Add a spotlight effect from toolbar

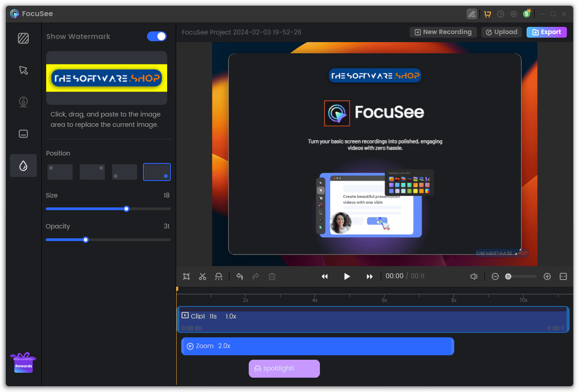point(219,276)
